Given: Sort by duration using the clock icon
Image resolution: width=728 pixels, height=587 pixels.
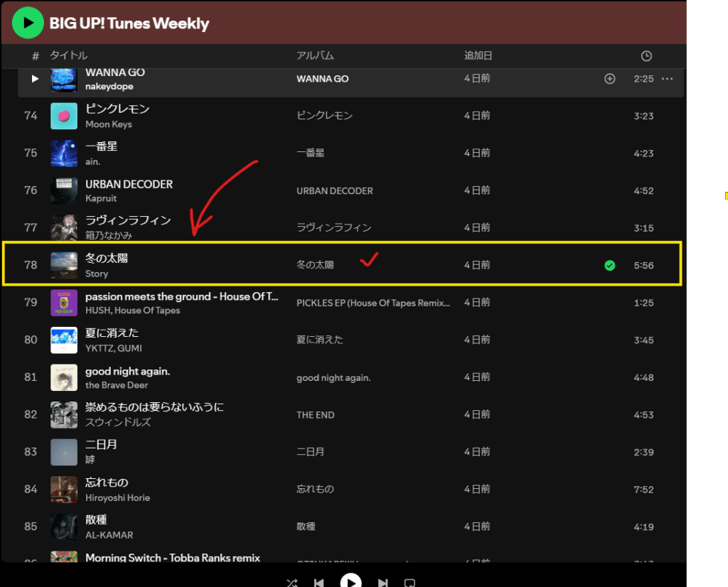Looking at the screenshot, I should [x=646, y=56].
